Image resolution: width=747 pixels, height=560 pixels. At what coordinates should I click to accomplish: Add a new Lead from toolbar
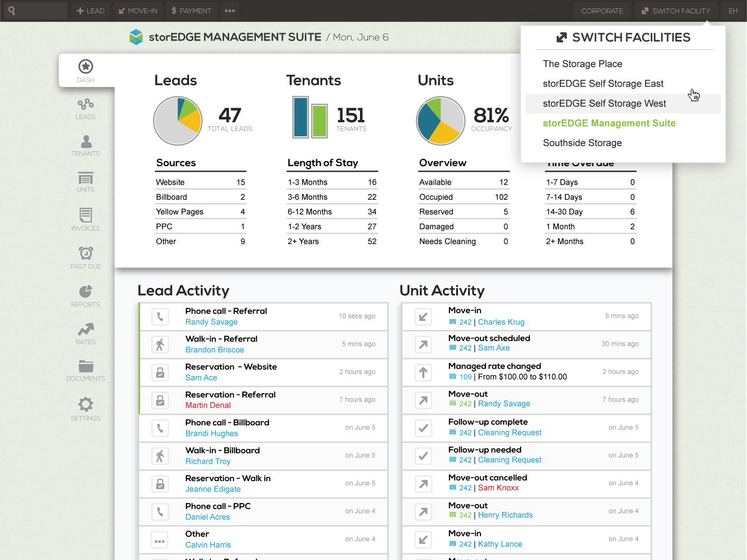point(91,11)
